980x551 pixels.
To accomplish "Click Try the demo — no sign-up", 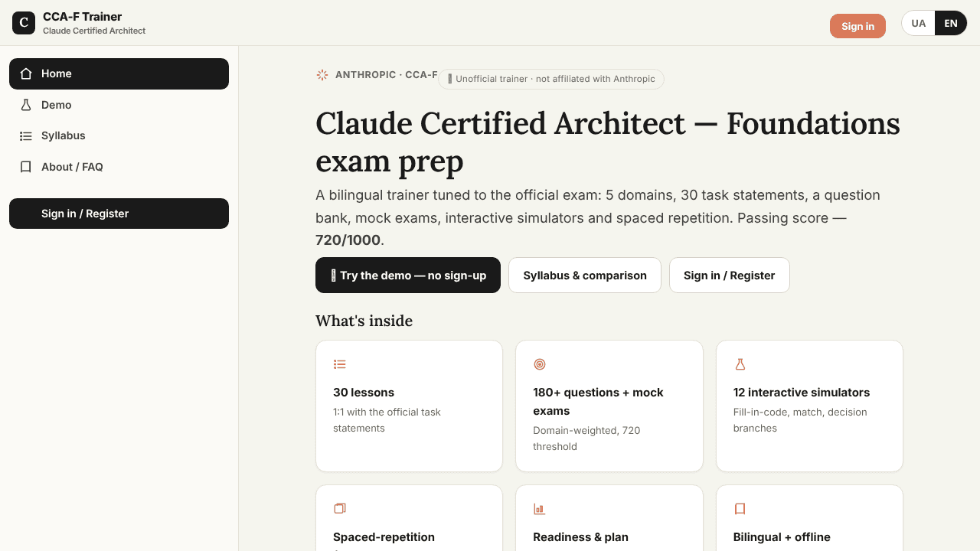I will [408, 275].
